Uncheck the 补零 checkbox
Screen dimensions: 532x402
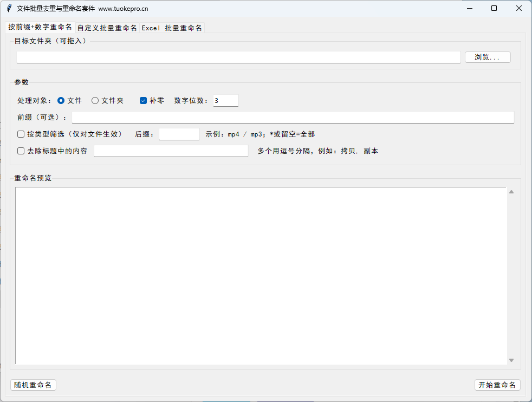coord(142,100)
